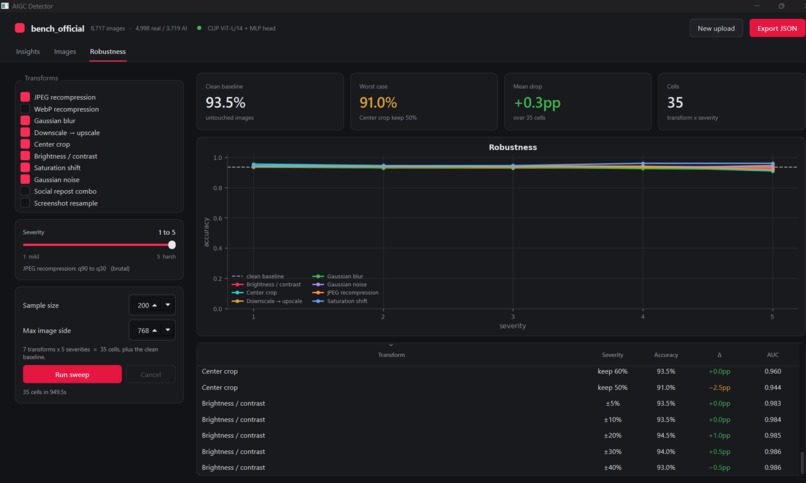The width and height of the screenshot is (806, 483).
Task: Toggle Center crop checkbox
Action: (25, 144)
